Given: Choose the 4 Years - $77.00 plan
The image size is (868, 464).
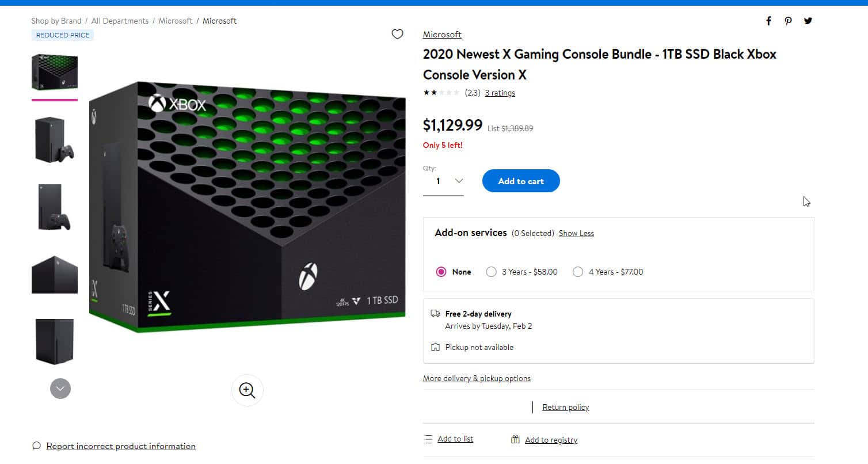Looking at the screenshot, I should [578, 272].
